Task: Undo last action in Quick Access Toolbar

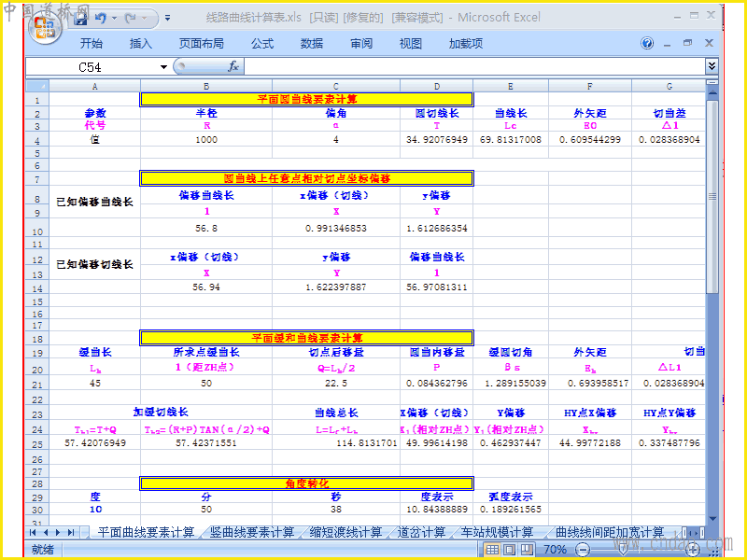Action: [101, 18]
